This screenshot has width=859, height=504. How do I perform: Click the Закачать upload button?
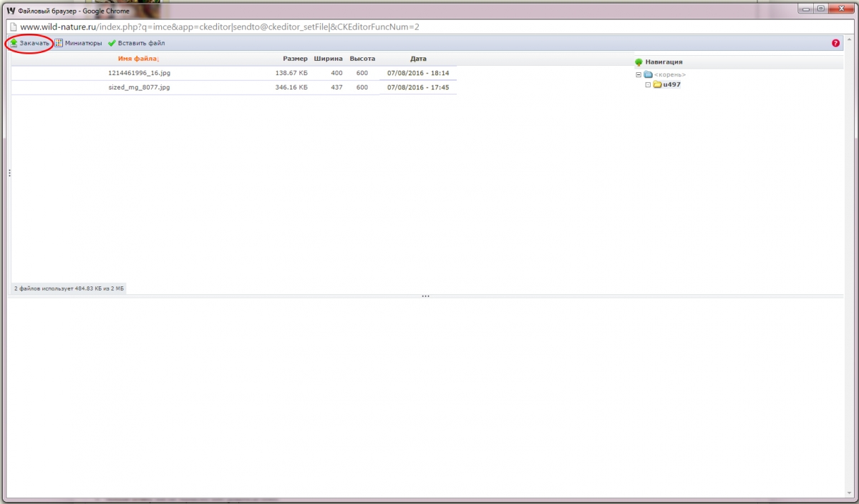coord(29,44)
